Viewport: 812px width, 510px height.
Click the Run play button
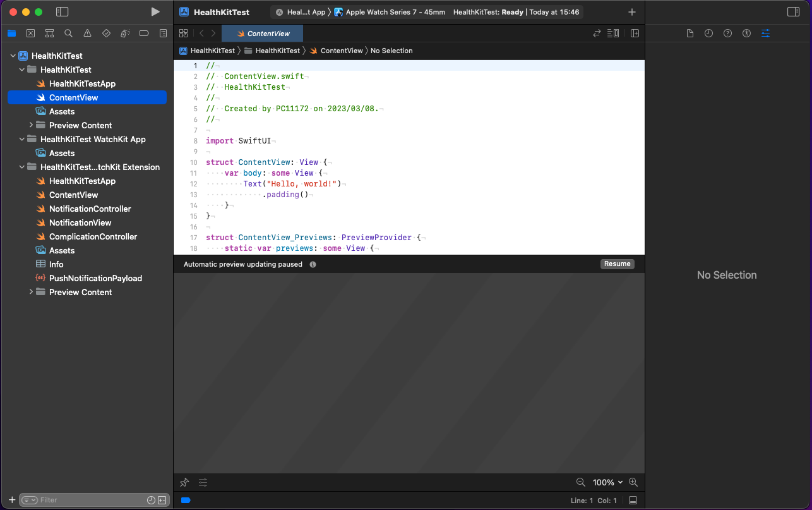155,12
